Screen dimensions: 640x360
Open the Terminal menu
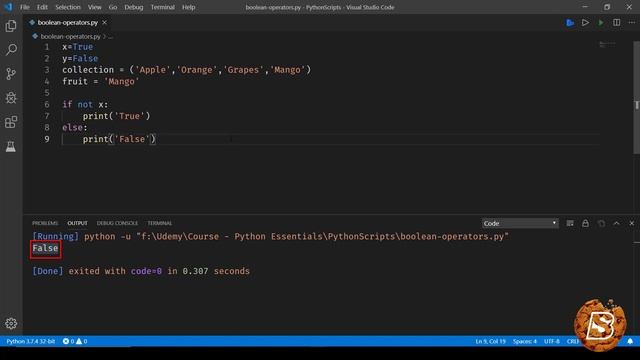(x=162, y=7)
